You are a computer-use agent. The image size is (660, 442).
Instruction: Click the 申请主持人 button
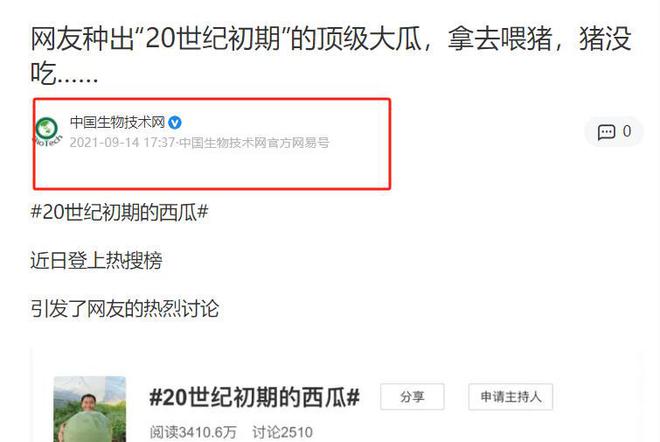511,397
